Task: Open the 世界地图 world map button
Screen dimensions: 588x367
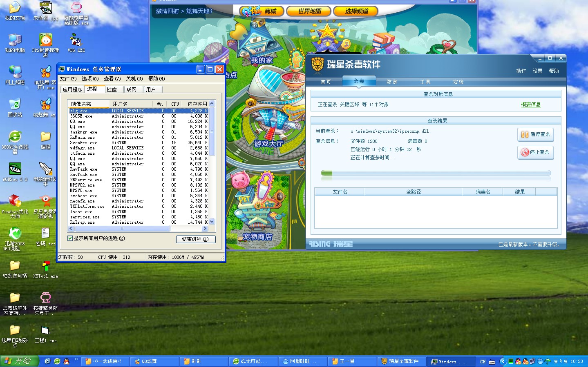Action: (x=309, y=11)
